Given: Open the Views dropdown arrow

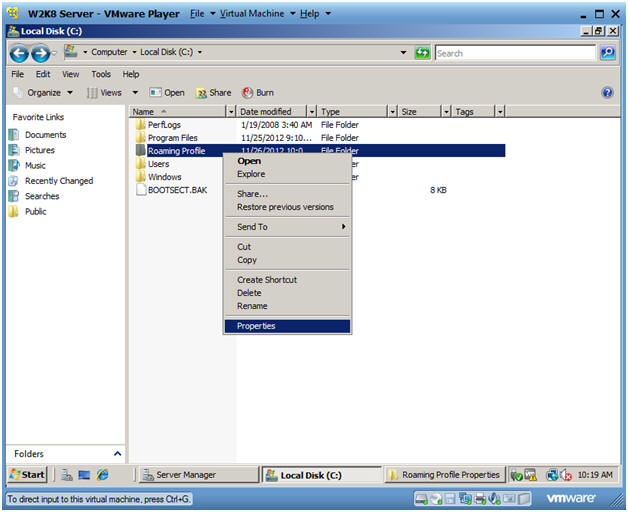Looking at the screenshot, I should coord(135,93).
